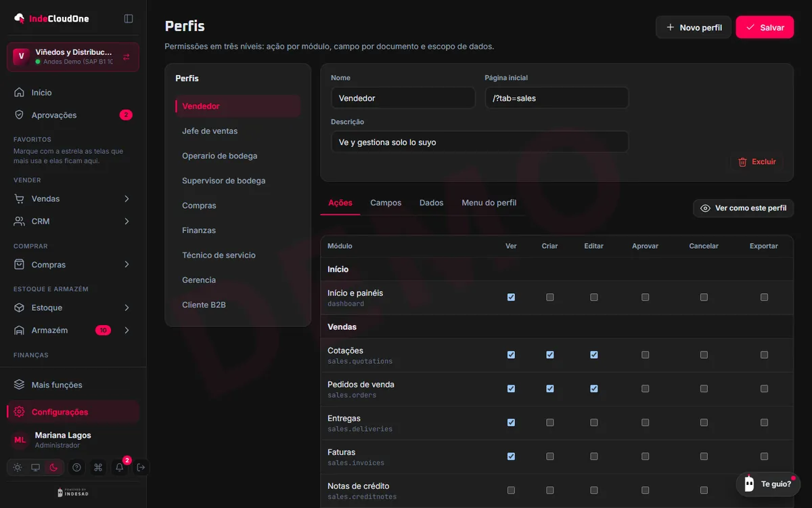Click the Configurações gear icon

pyautogui.click(x=20, y=412)
